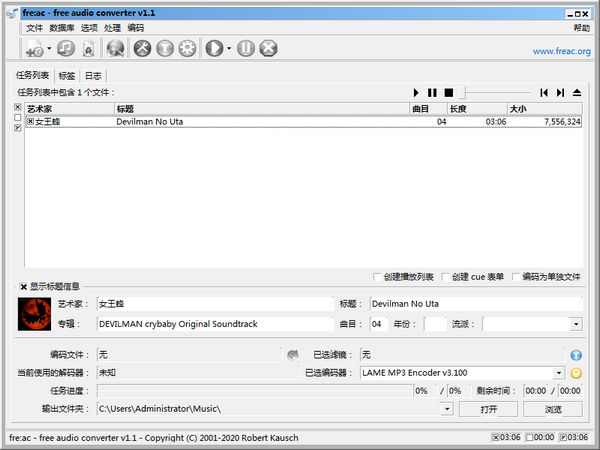Open the 选项 menu
Screen dimensions: 600x450
(x=89, y=28)
